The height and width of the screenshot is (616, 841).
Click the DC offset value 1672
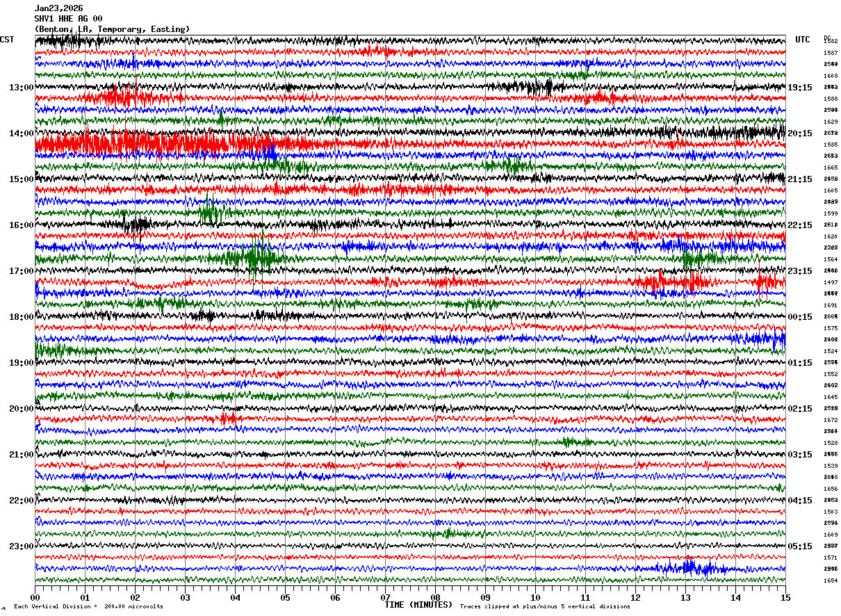[x=831, y=420]
